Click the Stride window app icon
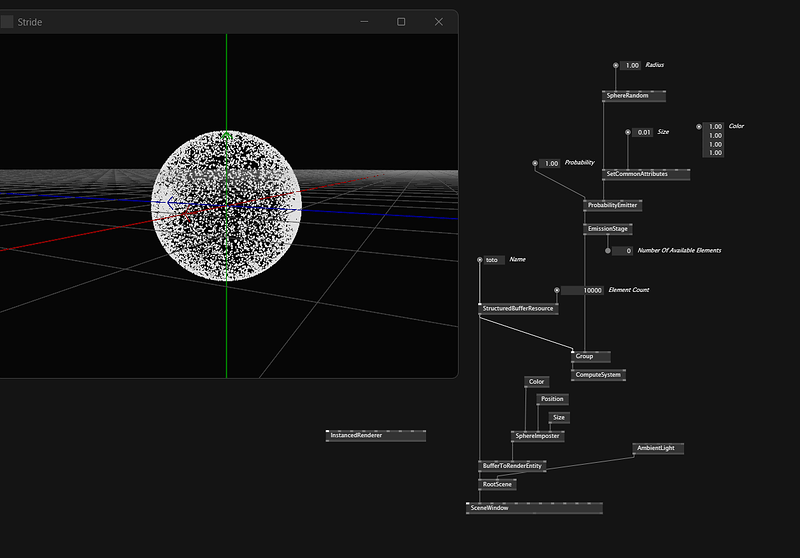This screenshot has width=800, height=558. [7, 22]
